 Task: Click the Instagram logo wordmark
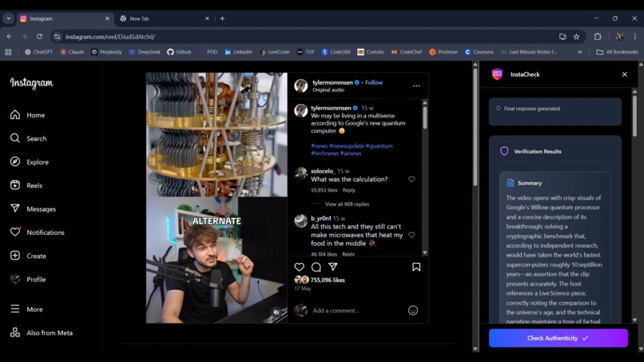click(32, 83)
